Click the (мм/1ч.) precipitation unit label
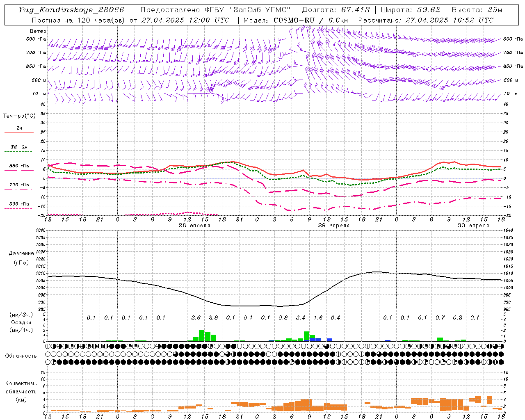The width and height of the screenshot is (525, 420). [21, 330]
